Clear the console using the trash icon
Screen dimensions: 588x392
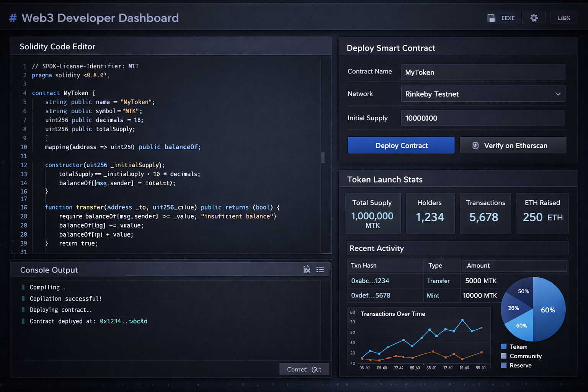(307, 269)
